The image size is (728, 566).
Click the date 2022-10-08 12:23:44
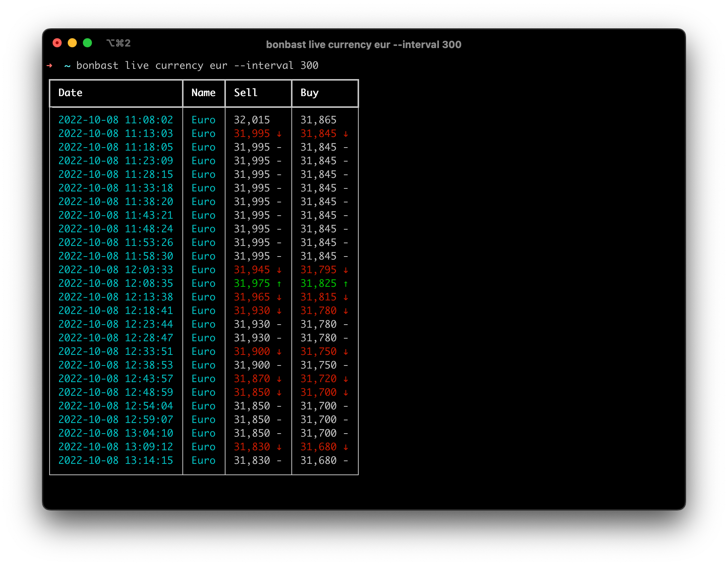tap(116, 324)
